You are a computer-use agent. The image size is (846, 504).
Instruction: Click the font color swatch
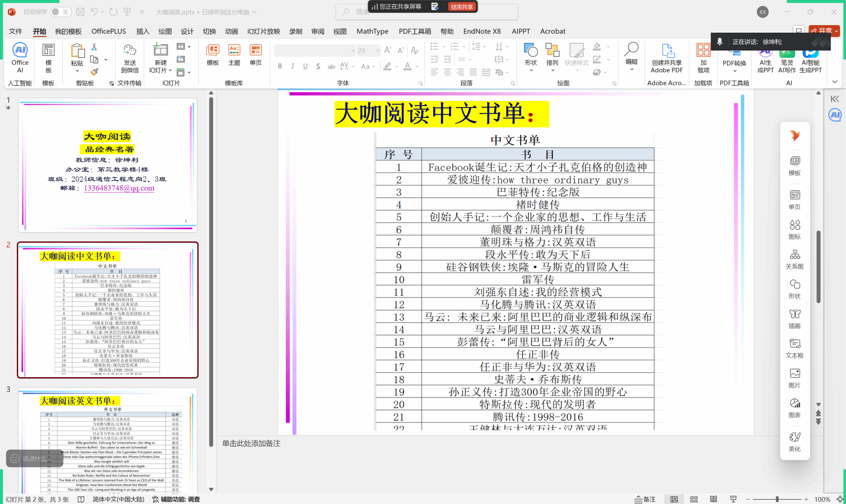407,66
